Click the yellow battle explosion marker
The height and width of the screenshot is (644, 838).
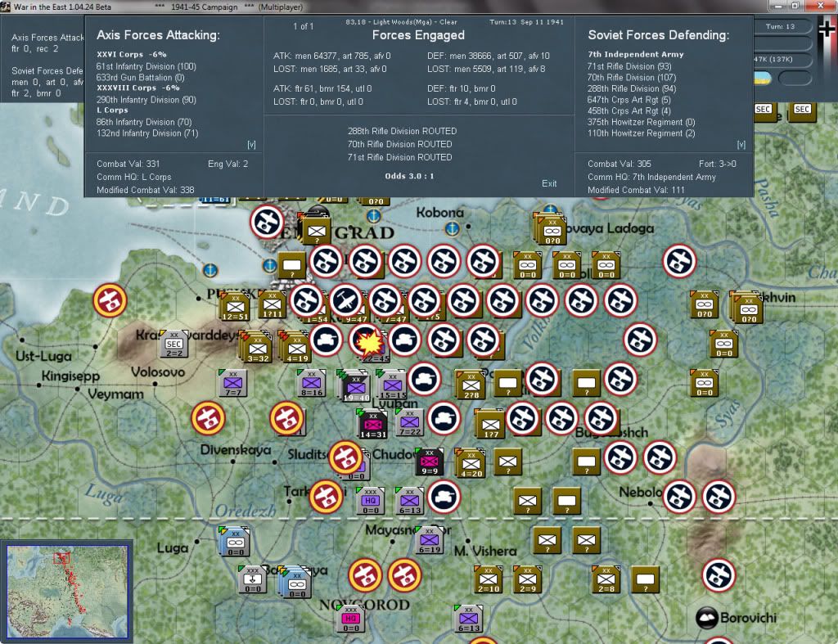(x=369, y=343)
